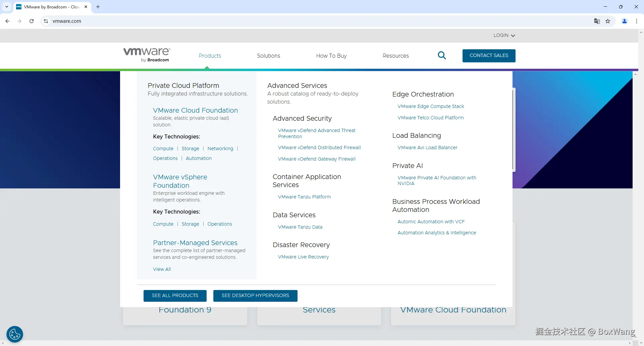Open the Solutions menu

(x=268, y=56)
